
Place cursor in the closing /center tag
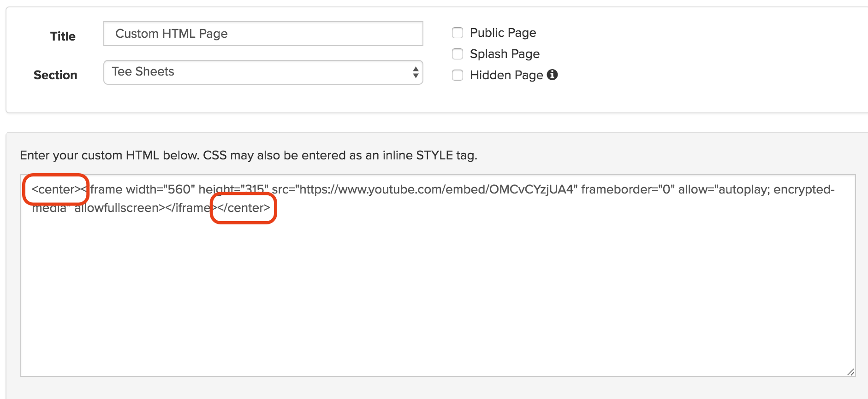point(244,208)
